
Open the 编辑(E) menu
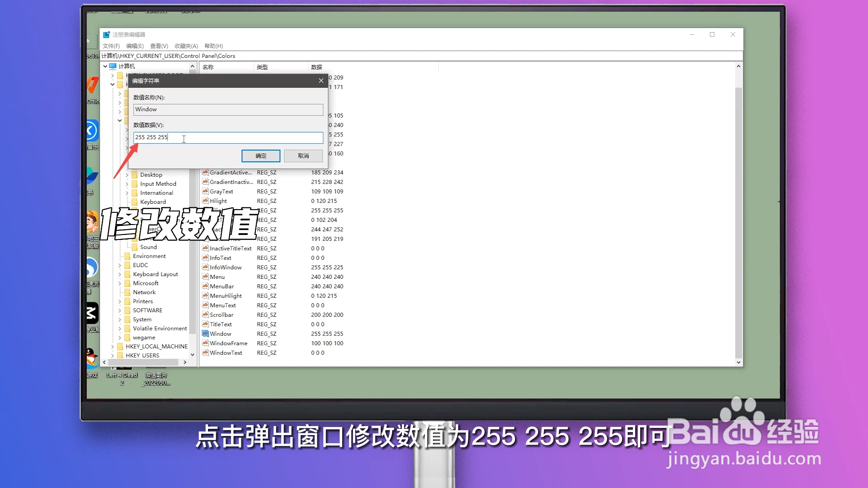pyautogui.click(x=134, y=46)
